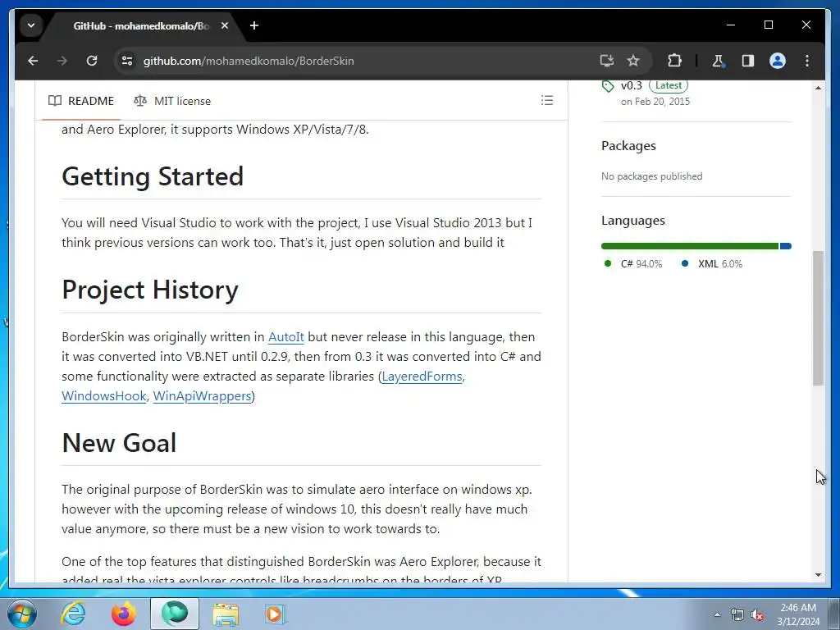Open the XML 6.0% language link
Image resolution: width=840 pixels, height=630 pixels.
[711, 263]
